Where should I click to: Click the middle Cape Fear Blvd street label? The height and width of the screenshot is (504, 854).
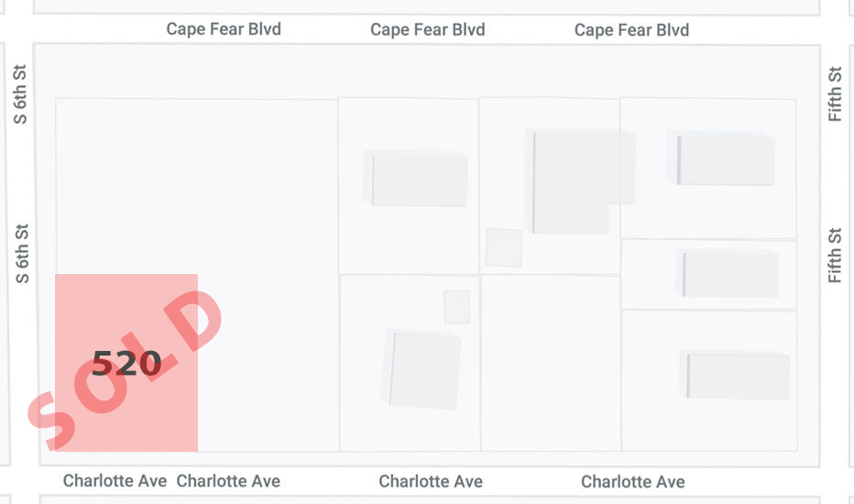[x=428, y=29]
